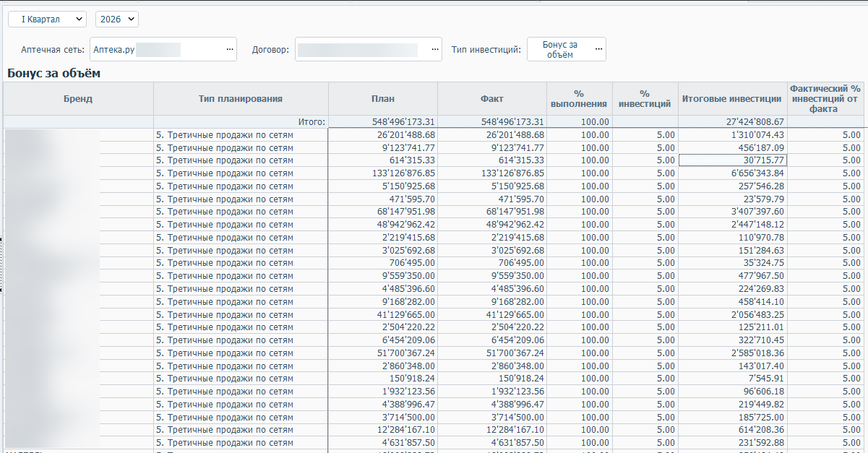Image resolution: width=868 pixels, height=453 pixels.
Task: Sort by the Факт column header
Action: [492, 99]
